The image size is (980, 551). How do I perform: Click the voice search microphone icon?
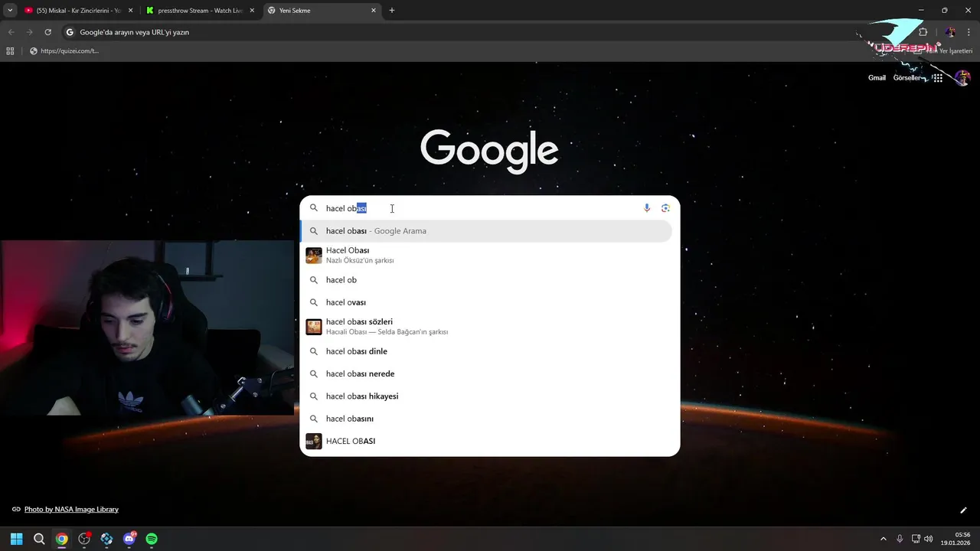point(647,208)
